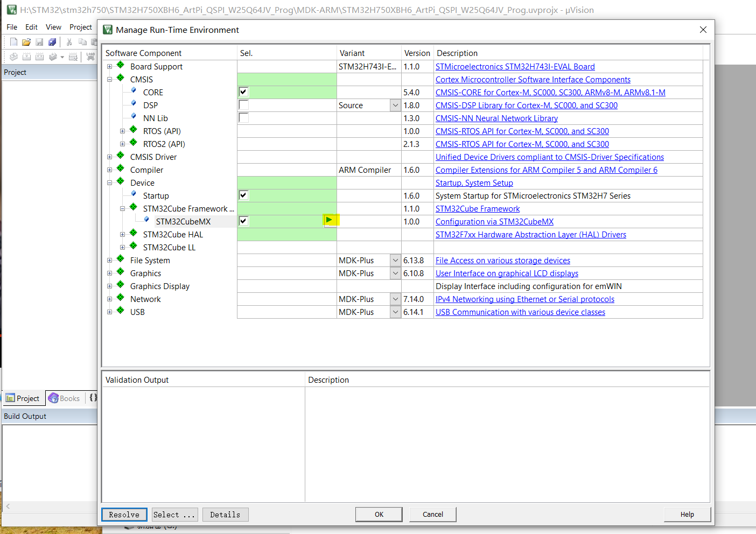Launch STM32CubeMX with the green play button
The width and height of the screenshot is (756, 534).
(330, 220)
